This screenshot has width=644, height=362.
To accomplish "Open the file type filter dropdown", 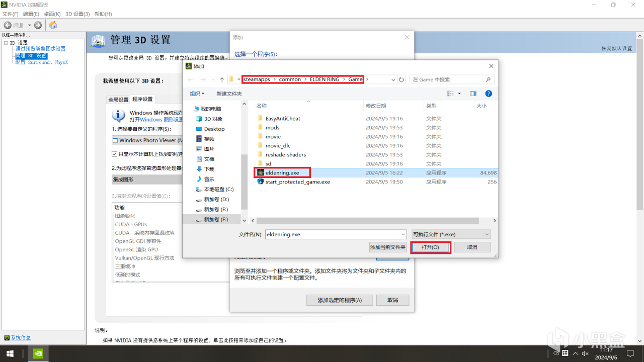I will coord(451,234).
